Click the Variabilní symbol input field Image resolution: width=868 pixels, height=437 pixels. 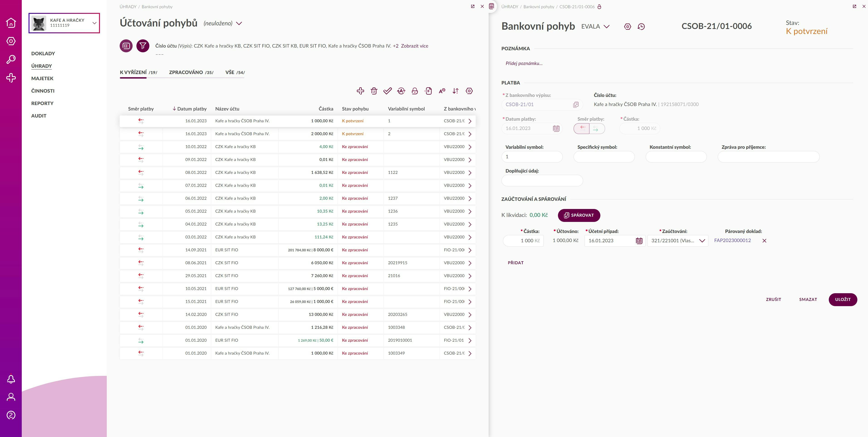[532, 157]
